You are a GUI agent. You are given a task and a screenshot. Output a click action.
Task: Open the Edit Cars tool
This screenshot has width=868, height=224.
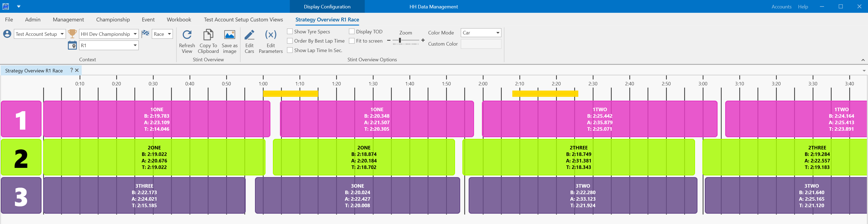point(249,35)
